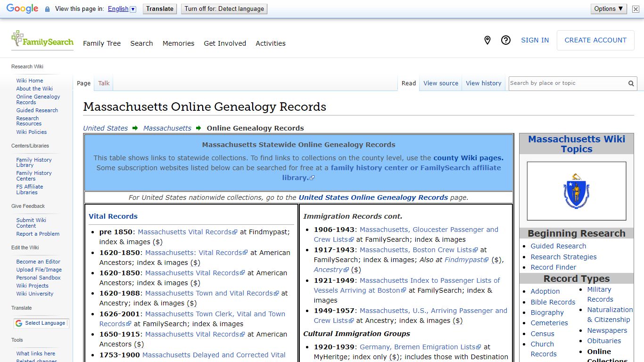Select the Page tab
Viewport: 644px width, 362px height.
click(x=83, y=83)
